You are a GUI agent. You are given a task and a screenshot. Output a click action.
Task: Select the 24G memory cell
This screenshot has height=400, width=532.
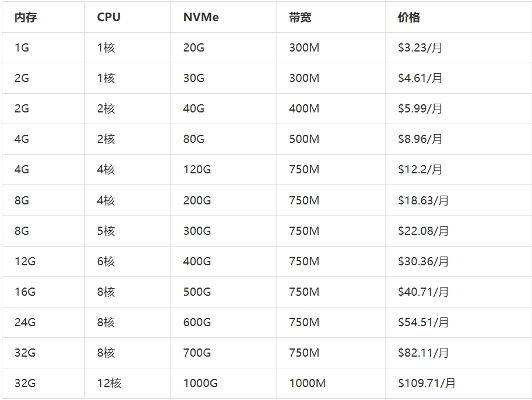[25, 322]
